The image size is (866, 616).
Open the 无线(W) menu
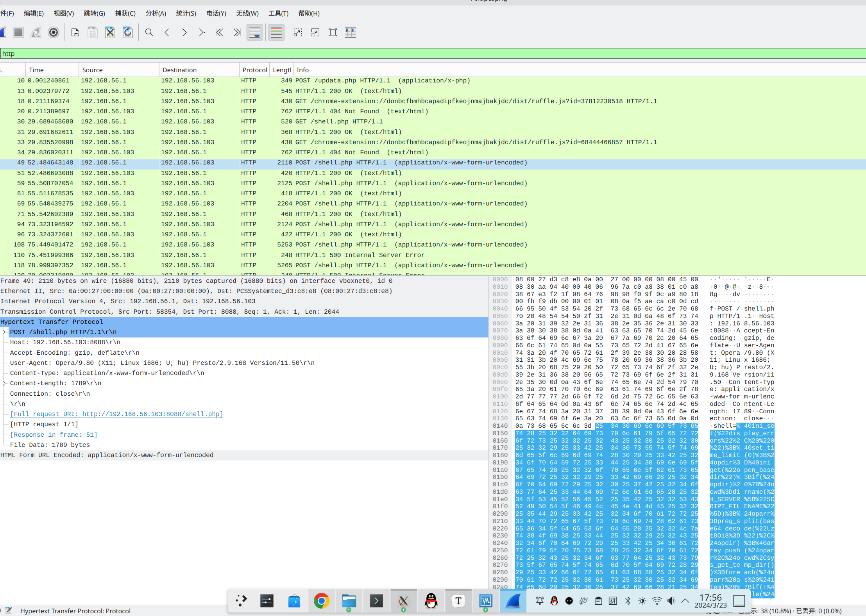[x=247, y=13]
